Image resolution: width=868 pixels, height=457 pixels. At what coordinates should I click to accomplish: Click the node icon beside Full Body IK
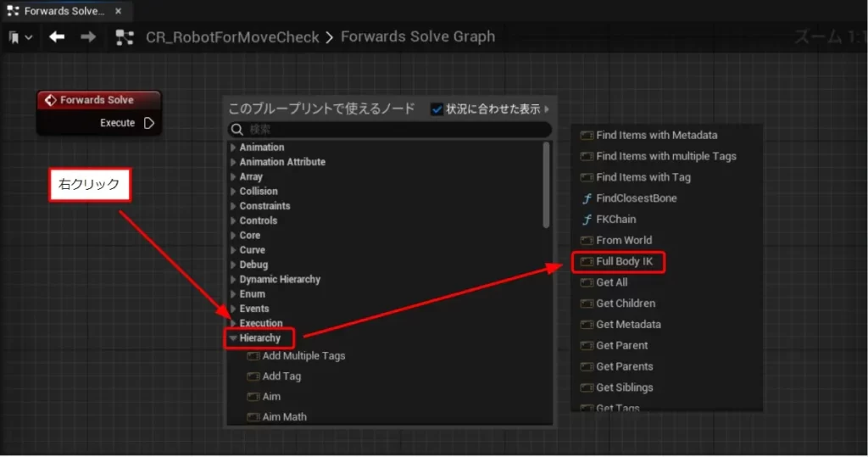coord(586,262)
